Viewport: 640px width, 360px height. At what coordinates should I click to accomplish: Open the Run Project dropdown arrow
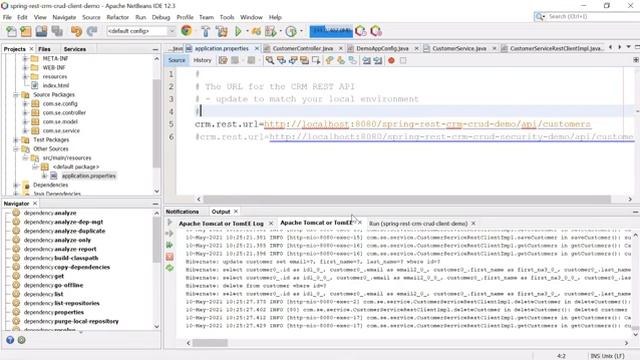click(x=247, y=31)
